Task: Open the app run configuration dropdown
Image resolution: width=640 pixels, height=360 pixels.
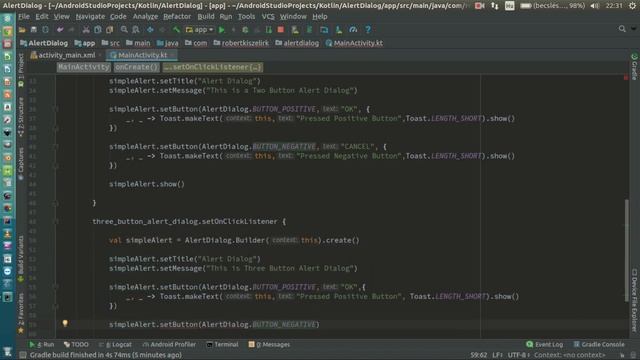Action: (199, 29)
